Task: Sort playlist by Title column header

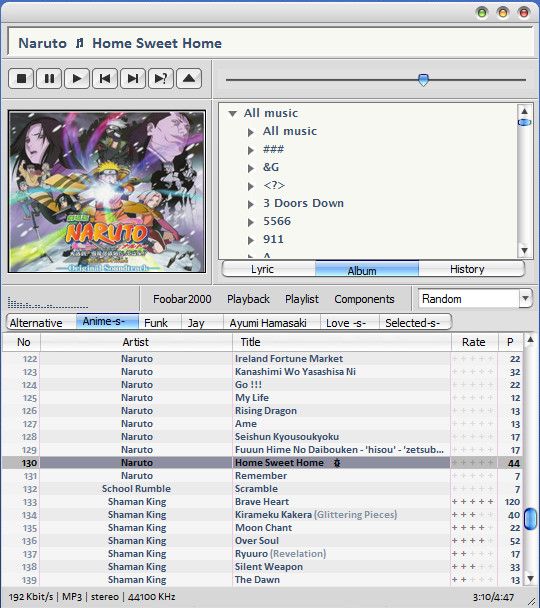Action: pos(342,342)
